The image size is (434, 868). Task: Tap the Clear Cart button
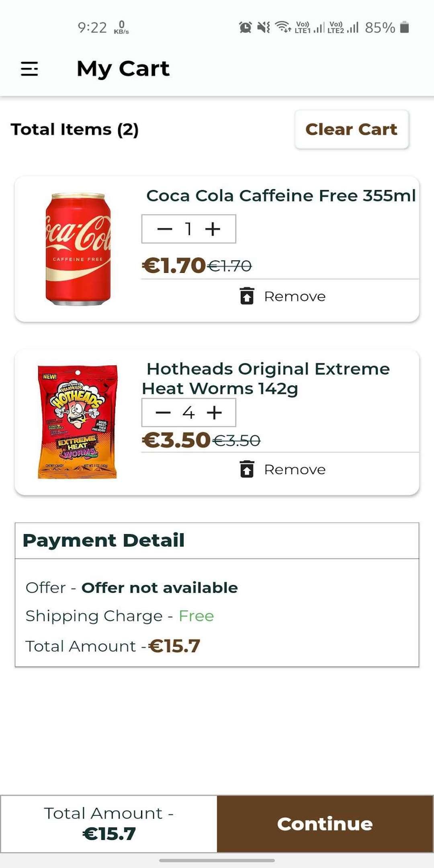click(x=352, y=129)
